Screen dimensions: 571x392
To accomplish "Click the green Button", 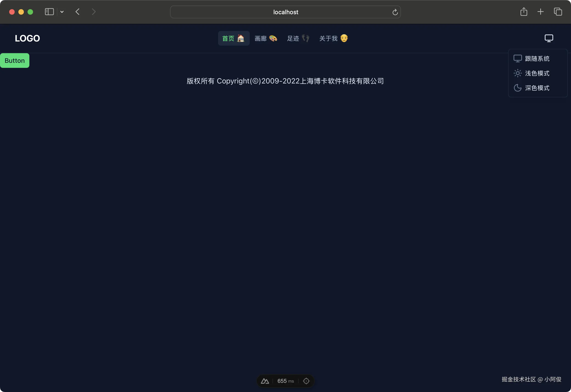I will point(15,61).
